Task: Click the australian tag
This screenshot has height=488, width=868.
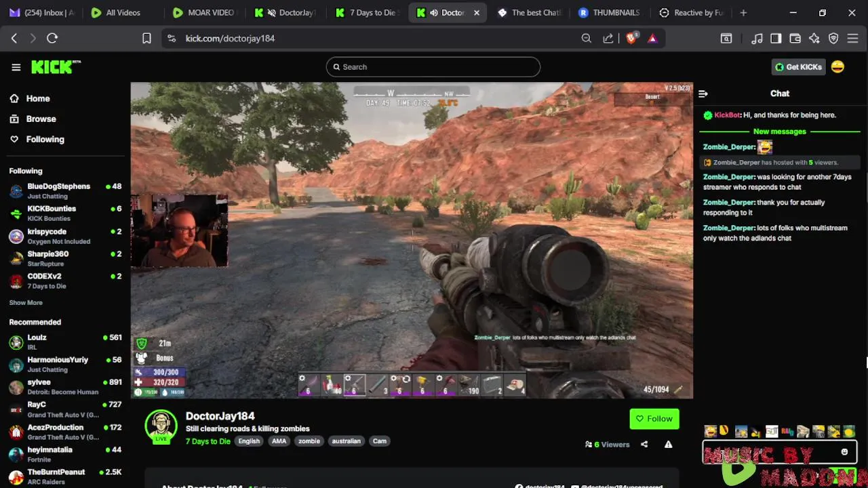Action: [346, 441]
